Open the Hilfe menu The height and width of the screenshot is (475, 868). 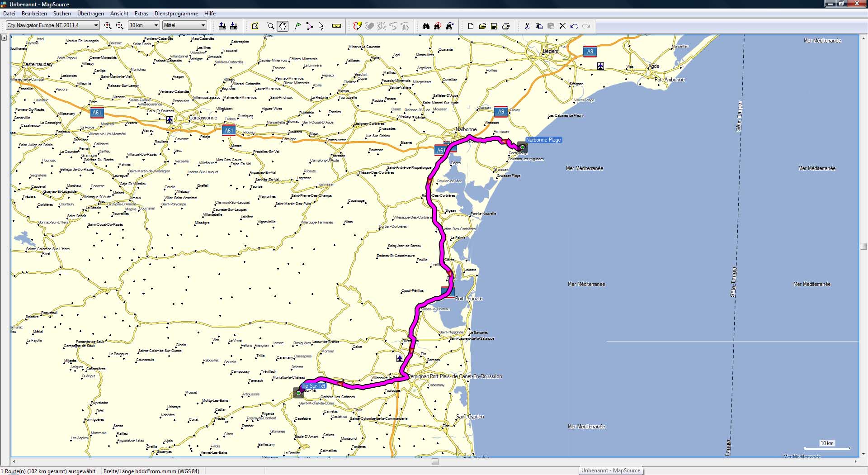(x=210, y=14)
